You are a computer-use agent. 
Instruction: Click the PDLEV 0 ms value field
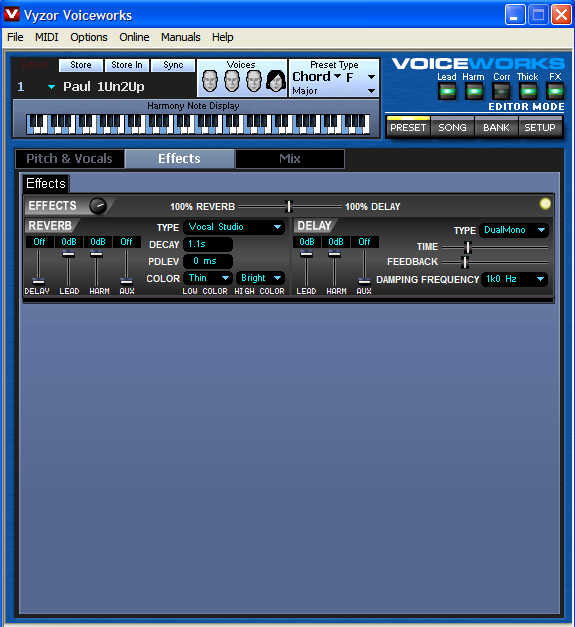click(208, 261)
